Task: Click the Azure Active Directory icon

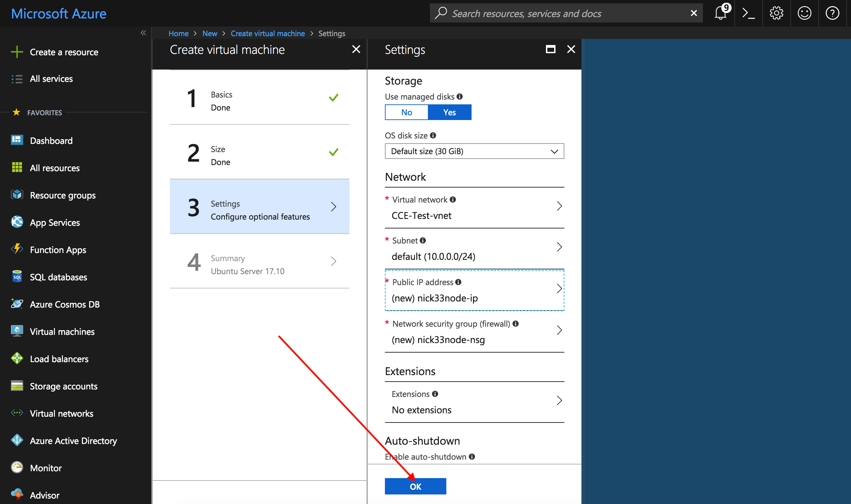Action: (x=17, y=440)
